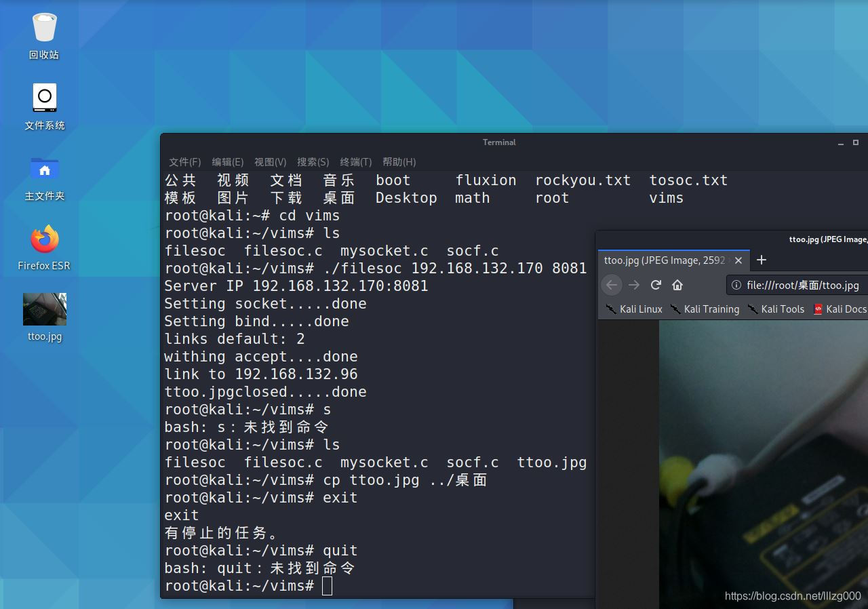Click the 'bash: quit：未找到命令' line
The height and width of the screenshot is (609, 868).
coord(260,568)
